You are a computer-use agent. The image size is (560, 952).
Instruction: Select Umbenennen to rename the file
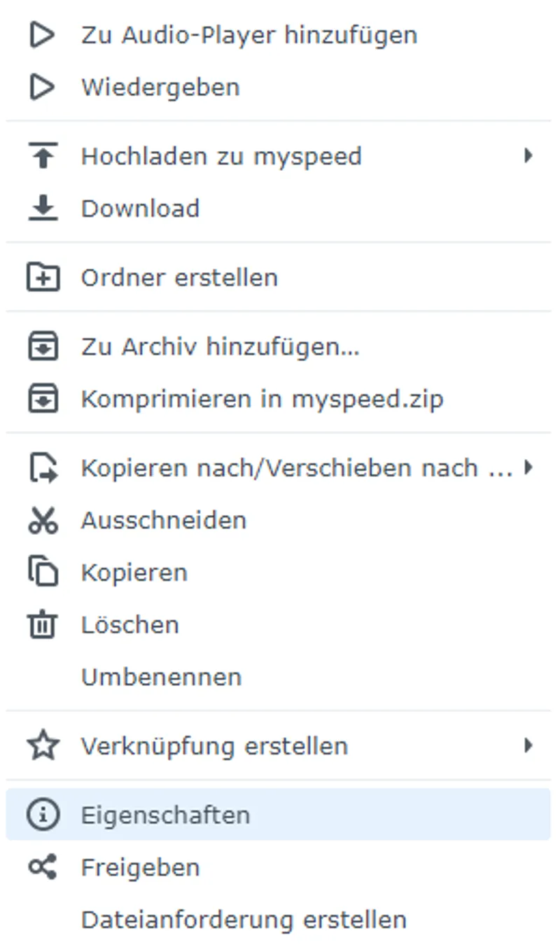[162, 675]
